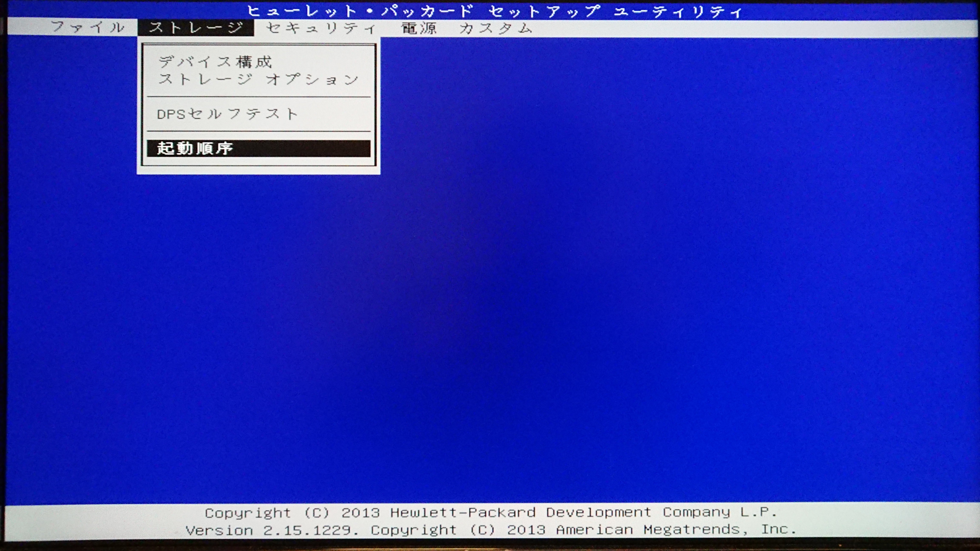Choose ストレージ オプション entry
The image size is (980, 551).
[258, 79]
